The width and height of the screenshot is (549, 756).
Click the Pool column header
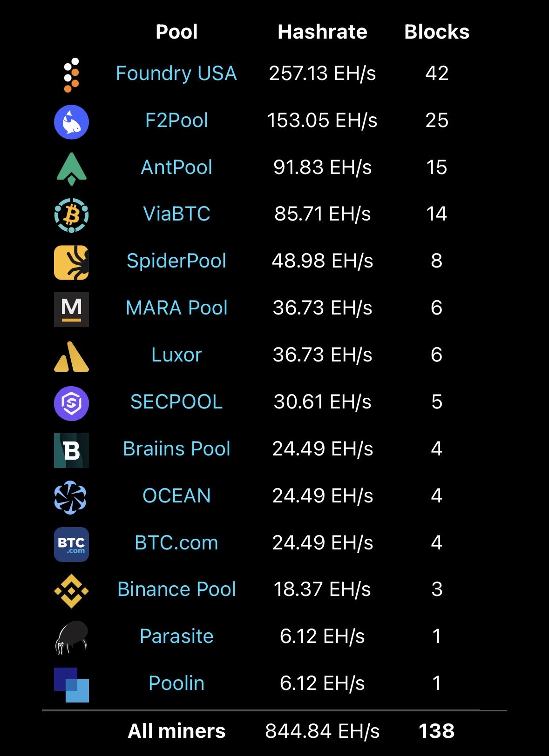point(176,32)
